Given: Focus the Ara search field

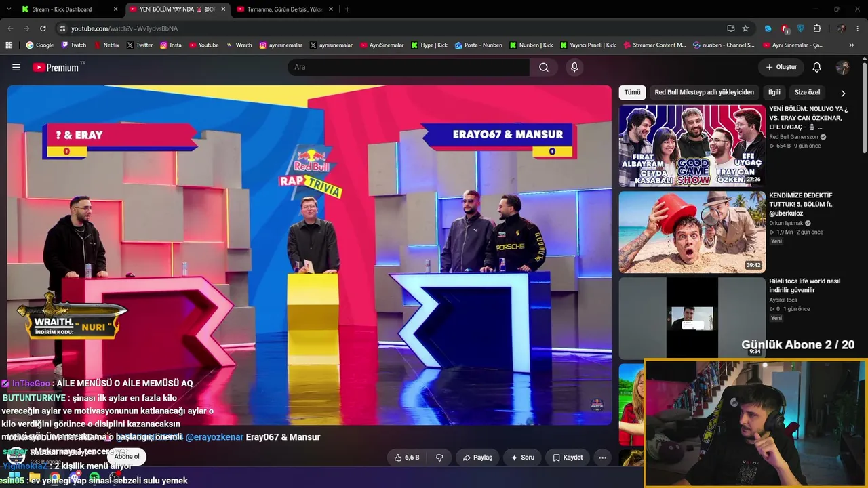Looking at the screenshot, I should pyautogui.click(x=409, y=67).
